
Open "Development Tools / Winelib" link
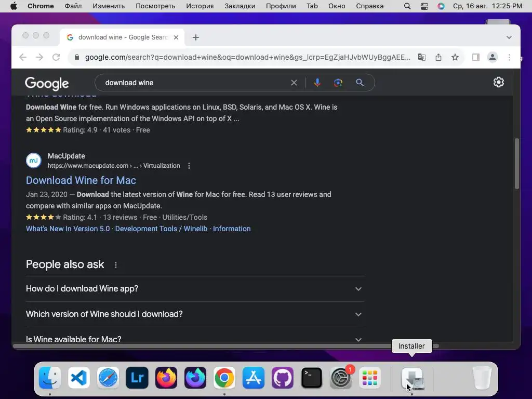tap(161, 229)
